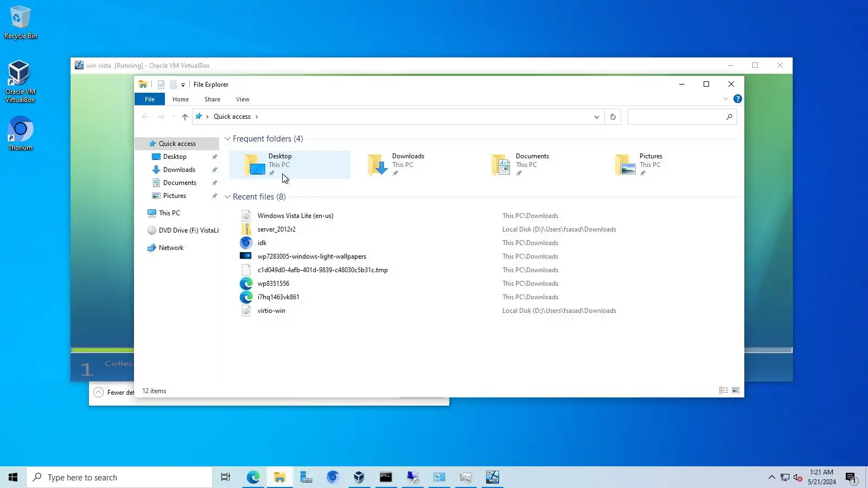This screenshot has height=488, width=868.
Task: Open Microsoft Edge from the taskbar
Action: (253, 477)
